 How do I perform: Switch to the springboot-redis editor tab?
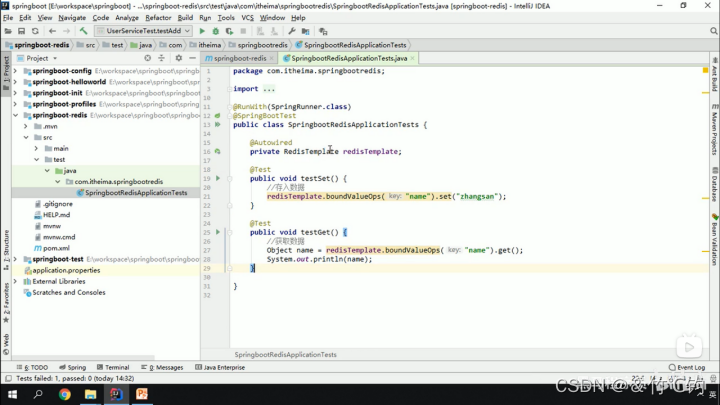pos(240,58)
